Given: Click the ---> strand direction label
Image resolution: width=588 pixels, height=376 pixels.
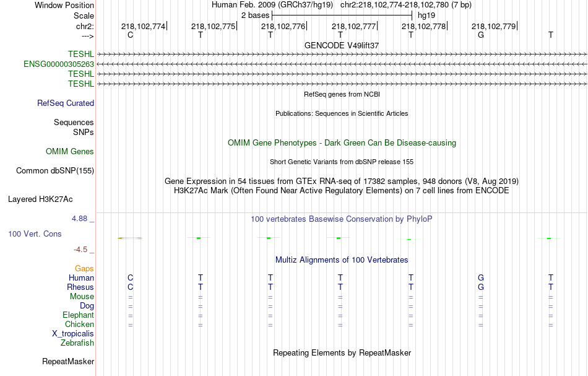Looking at the screenshot, I should pos(88,36).
